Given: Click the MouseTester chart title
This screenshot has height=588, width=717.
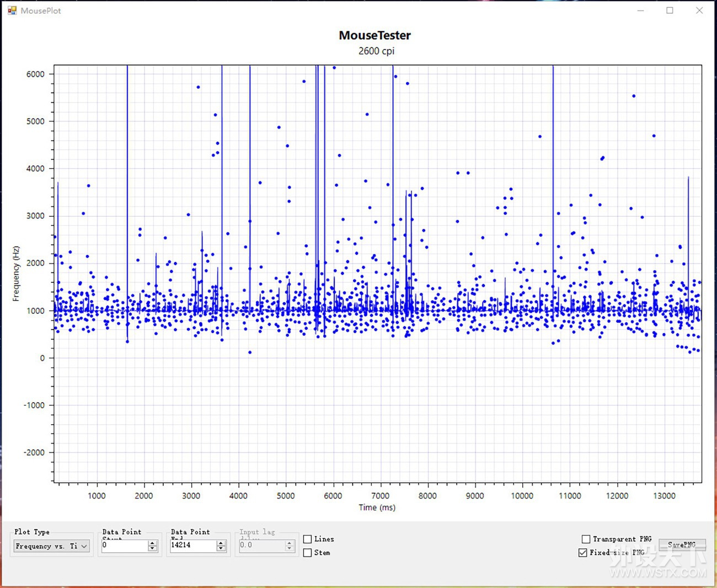Looking at the screenshot, I should tap(375, 35).
